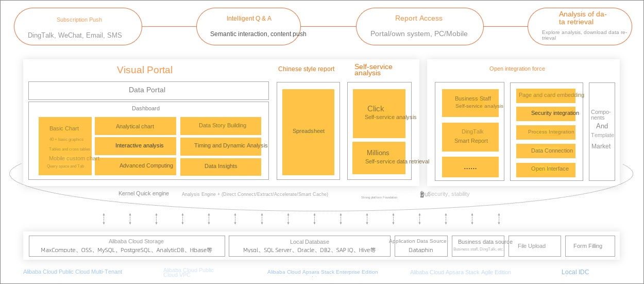Image resolution: width=644 pixels, height=284 pixels.
Task: Click the Security, stability text
Action: (x=449, y=194)
